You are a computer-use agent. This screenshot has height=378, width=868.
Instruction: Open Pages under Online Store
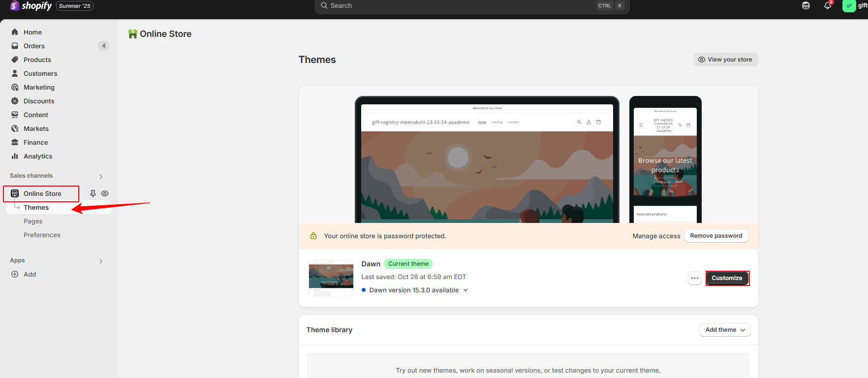[x=33, y=221]
